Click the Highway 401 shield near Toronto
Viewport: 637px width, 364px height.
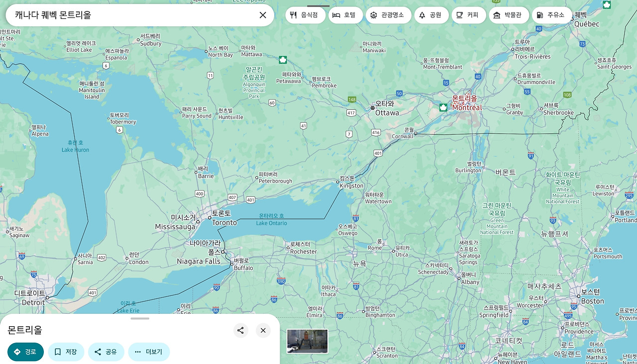[x=251, y=200]
